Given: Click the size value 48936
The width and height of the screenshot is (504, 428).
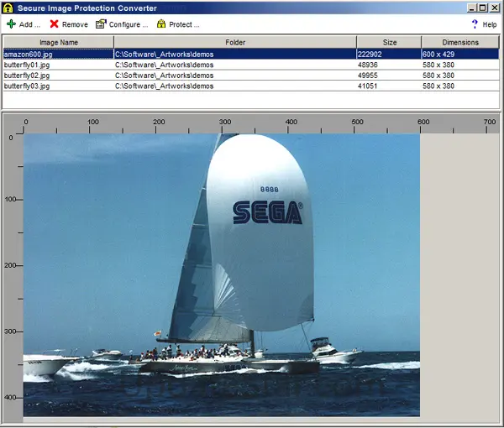Looking at the screenshot, I should 368,65.
